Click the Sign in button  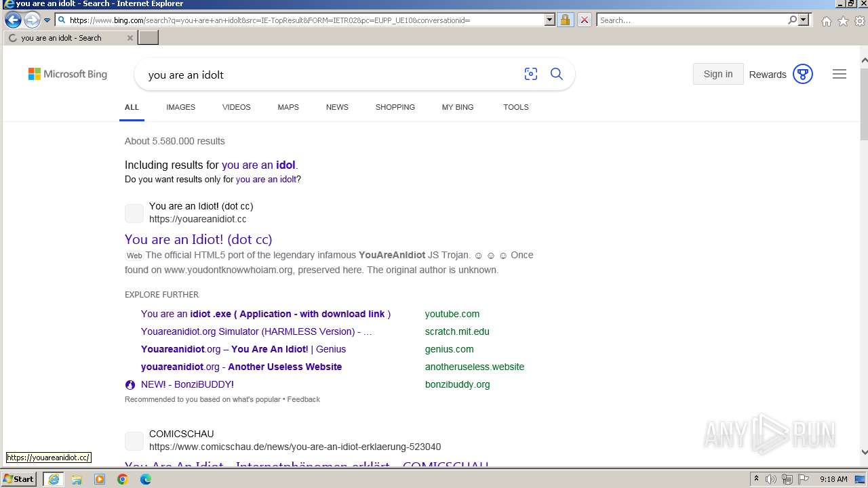pos(718,74)
